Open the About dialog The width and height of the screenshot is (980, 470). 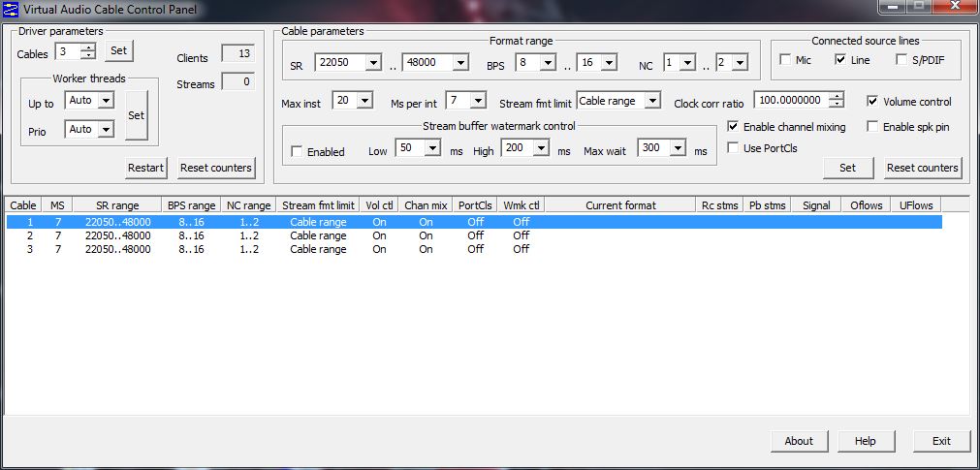(x=799, y=441)
